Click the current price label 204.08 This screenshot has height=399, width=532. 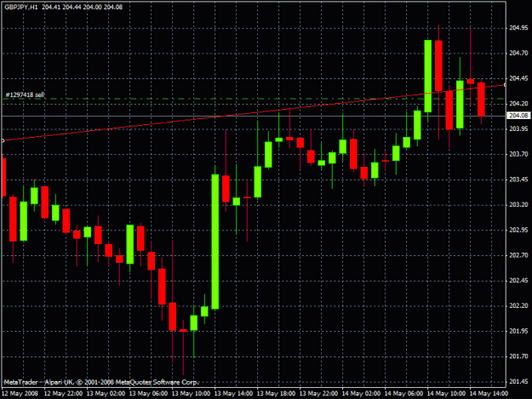tap(518, 116)
